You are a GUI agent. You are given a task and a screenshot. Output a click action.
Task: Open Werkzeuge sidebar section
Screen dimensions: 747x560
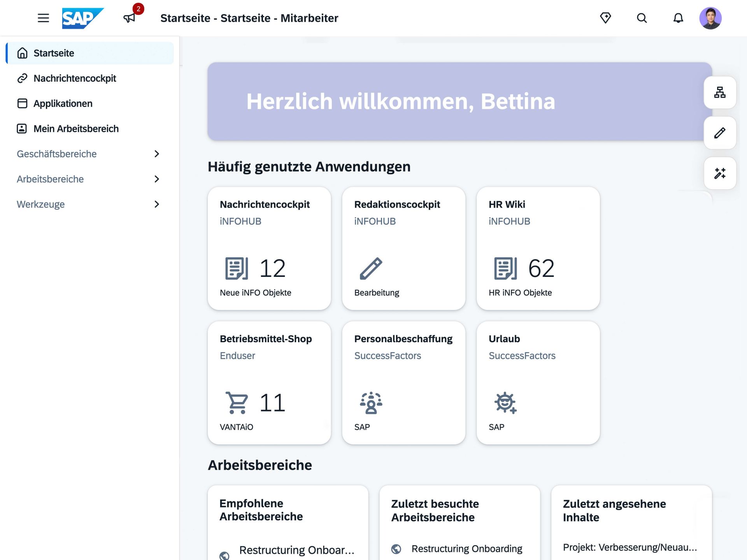[x=90, y=205]
